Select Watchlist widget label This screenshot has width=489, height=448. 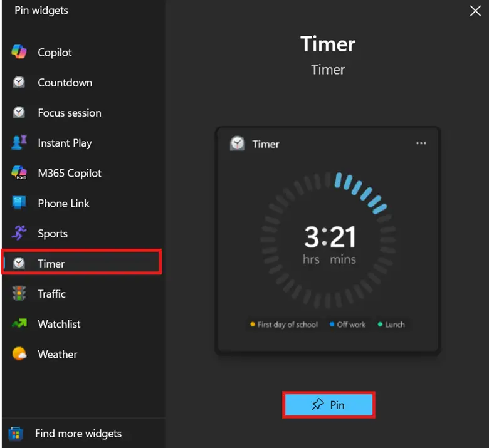click(60, 324)
